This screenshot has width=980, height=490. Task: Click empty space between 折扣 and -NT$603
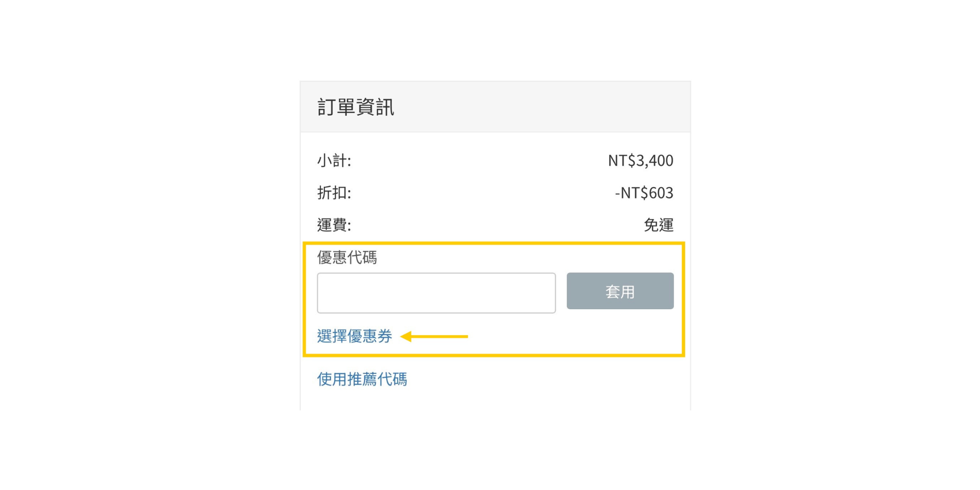(480, 193)
